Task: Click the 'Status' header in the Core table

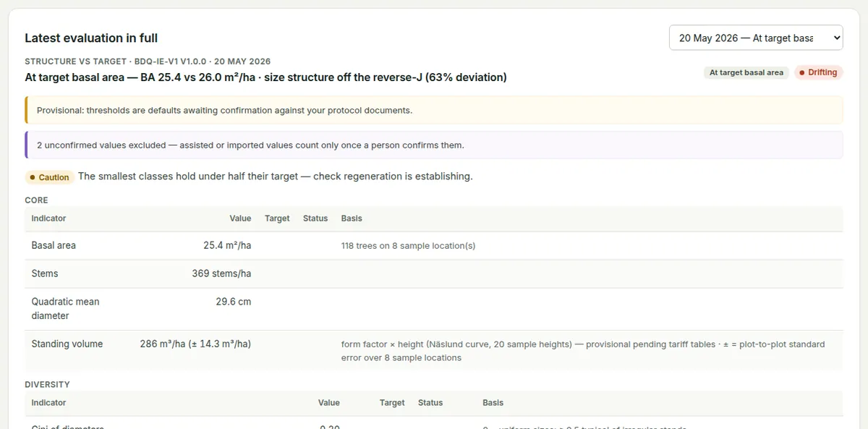Action: (x=315, y=218)
